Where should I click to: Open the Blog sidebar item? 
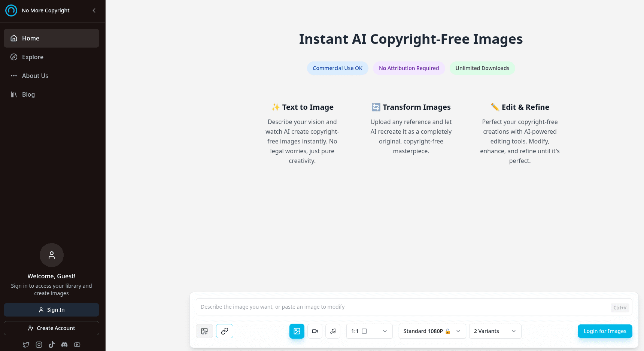click(28, 94)
